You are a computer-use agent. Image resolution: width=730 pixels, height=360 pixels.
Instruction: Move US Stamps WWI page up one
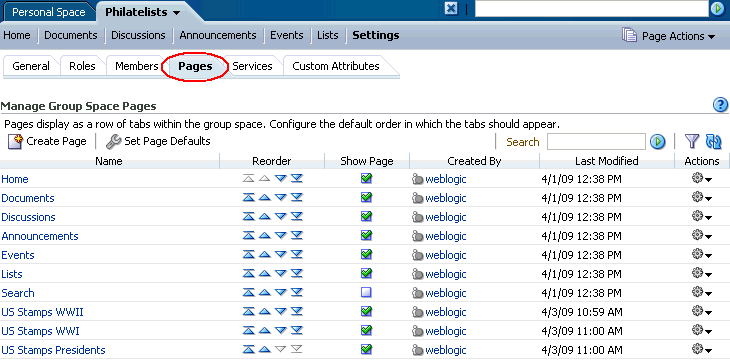264,331
